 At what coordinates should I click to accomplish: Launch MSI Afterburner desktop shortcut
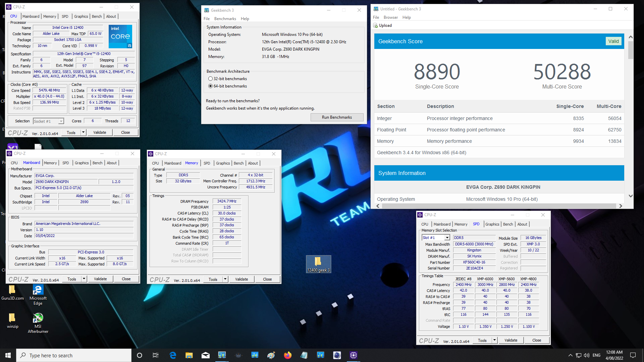(38, 323)
